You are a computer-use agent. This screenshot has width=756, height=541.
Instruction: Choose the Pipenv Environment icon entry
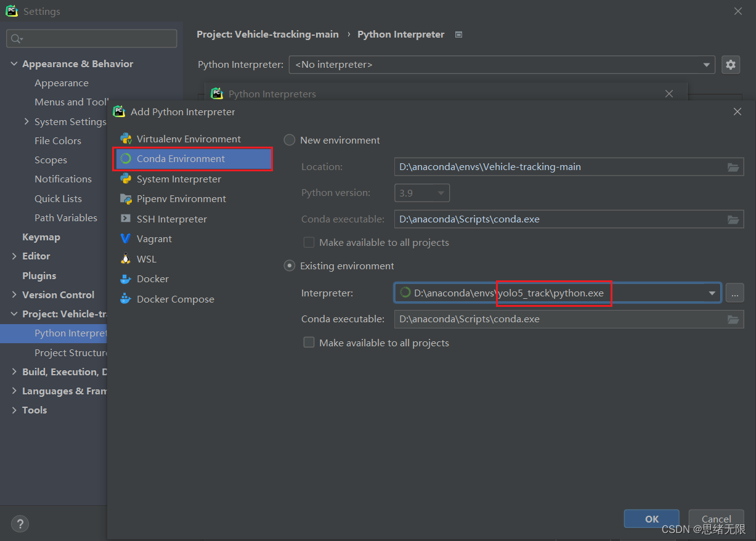coord(126,198)
